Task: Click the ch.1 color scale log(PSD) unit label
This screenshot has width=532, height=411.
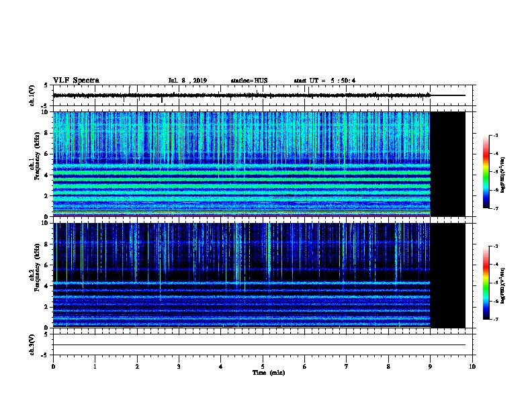Action: coord(502,175)
